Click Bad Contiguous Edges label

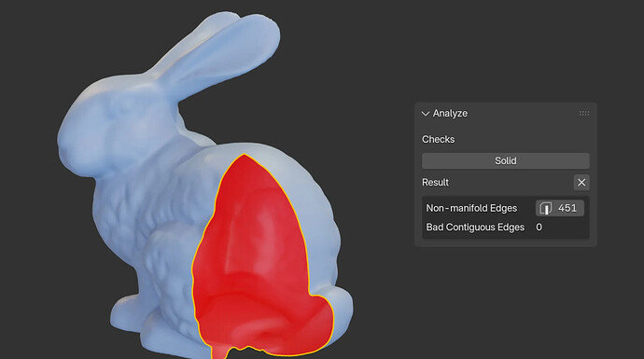tap(475, 228)
